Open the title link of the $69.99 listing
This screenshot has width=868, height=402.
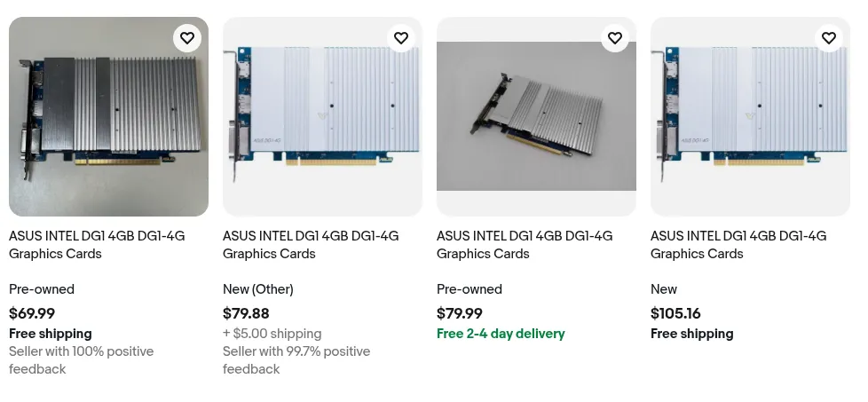pyautogui.click(x=97, y=245)
